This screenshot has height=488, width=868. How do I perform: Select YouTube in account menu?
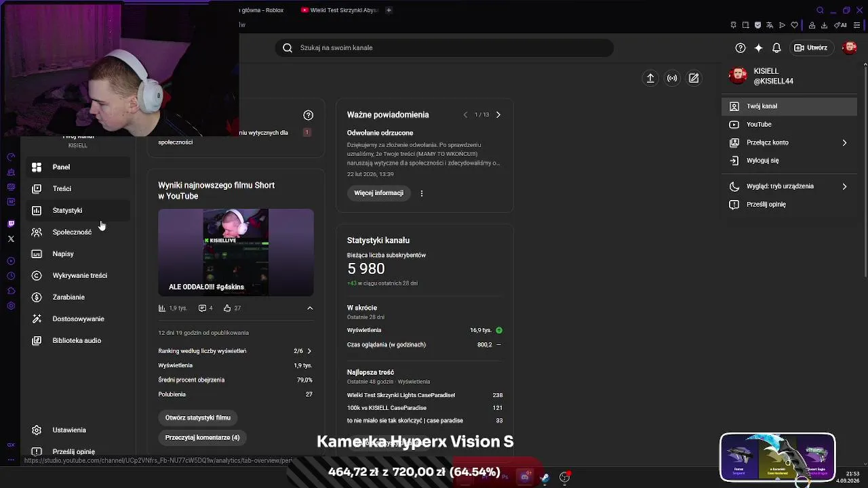(790, 125)
